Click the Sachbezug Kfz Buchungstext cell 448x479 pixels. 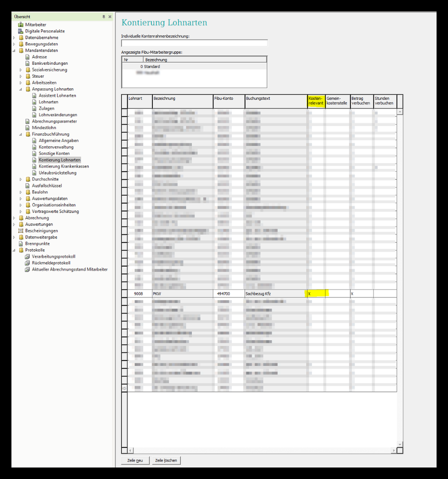(276, 293)
